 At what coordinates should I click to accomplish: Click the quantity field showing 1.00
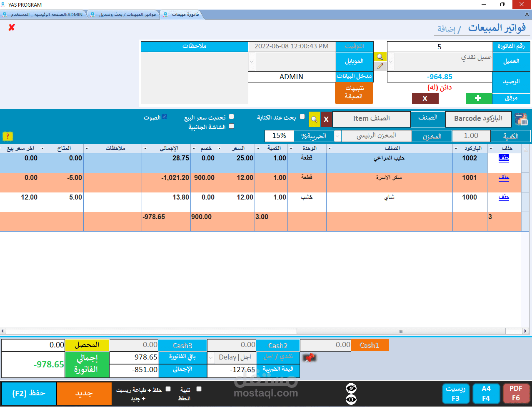pos(471,136)
